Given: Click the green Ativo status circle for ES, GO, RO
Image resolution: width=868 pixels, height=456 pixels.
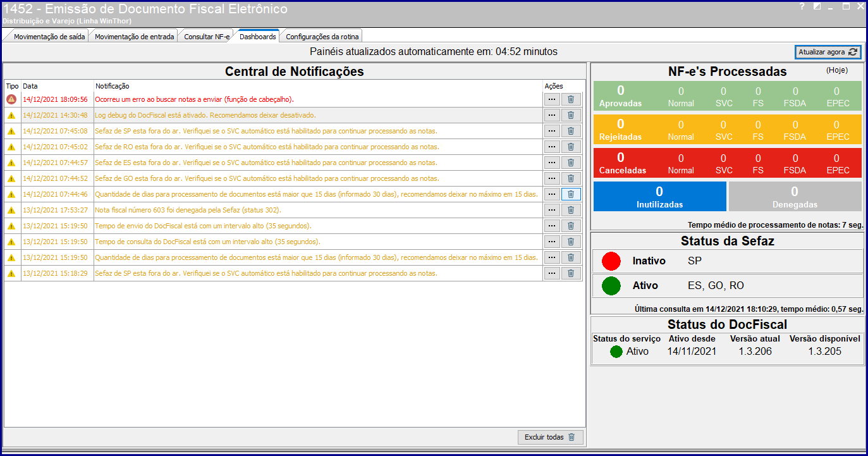Looking at the screenshot, I should coord(611,286).
